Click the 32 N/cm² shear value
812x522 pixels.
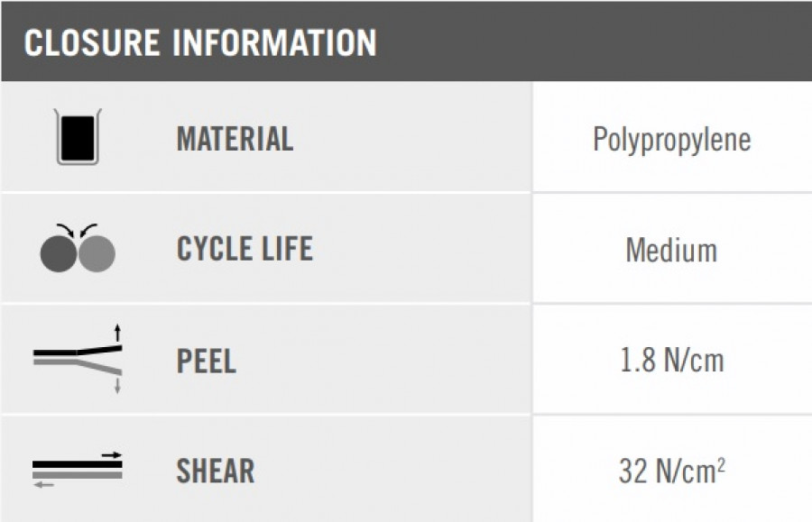[x=671, y=471]
